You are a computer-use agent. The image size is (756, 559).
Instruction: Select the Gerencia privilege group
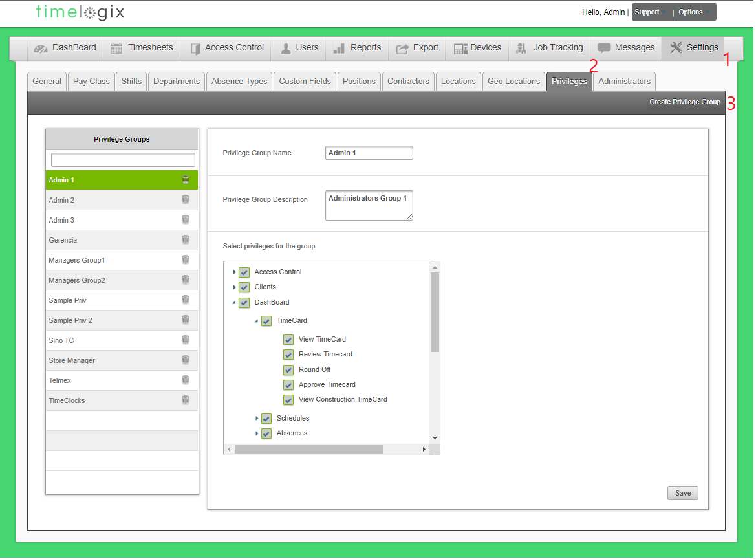pyautogui.click(x=122, y=239)
